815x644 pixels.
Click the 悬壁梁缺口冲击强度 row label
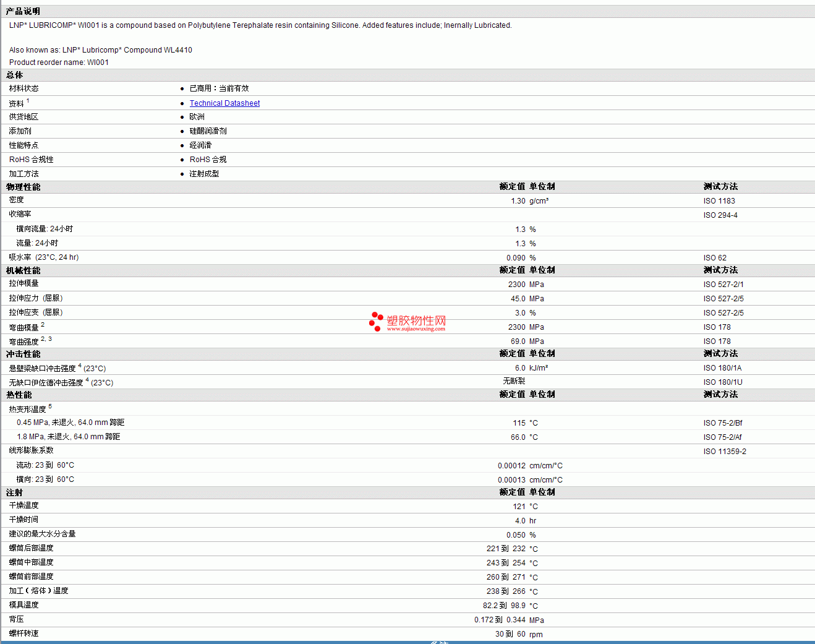pos(42,368)
